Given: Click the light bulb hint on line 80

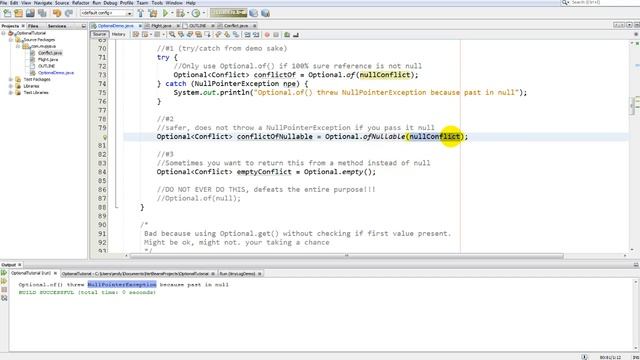Looking at the screenshot, I should pyautogui.click(x=104, y=137).
